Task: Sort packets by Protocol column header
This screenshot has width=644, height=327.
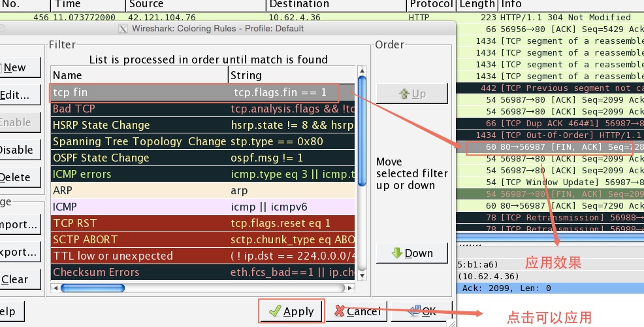Action: pyautogui.click(x=430, y=5)
